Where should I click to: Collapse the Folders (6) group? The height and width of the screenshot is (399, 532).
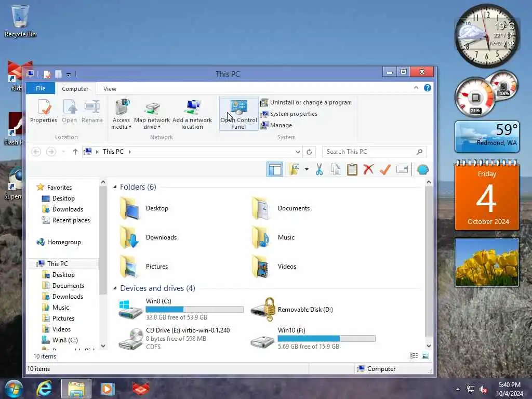point(115,187)
